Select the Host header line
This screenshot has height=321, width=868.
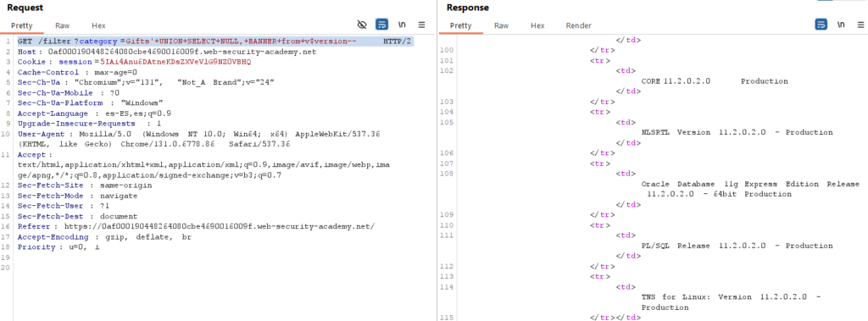click(167, 52)
